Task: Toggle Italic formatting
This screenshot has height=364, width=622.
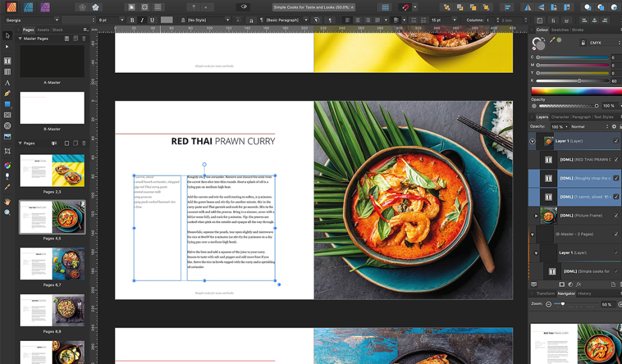Action: [x=142, y=20]
